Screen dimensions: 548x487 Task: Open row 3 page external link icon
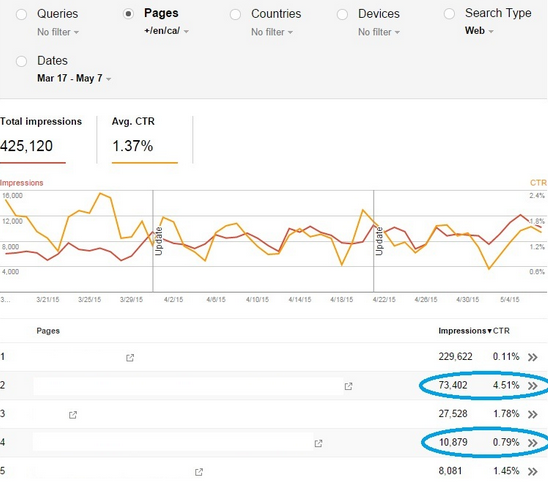[73, 415]
